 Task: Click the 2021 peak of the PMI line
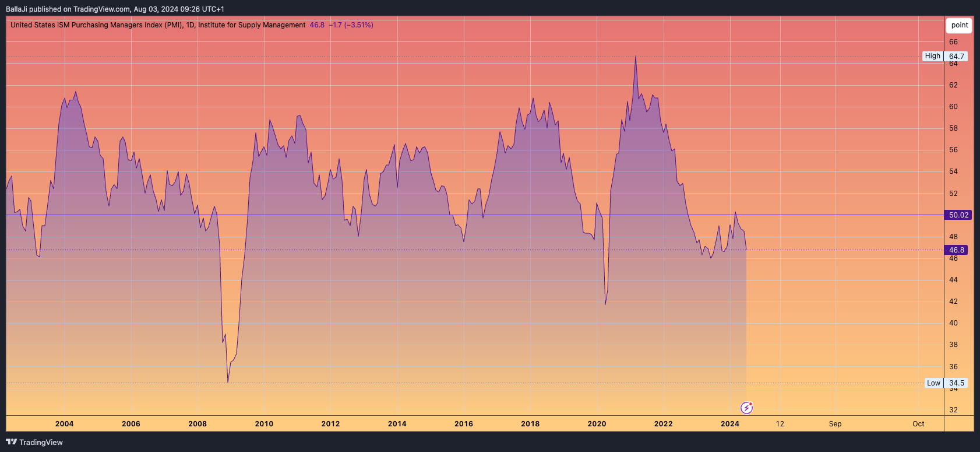(636, 57)
